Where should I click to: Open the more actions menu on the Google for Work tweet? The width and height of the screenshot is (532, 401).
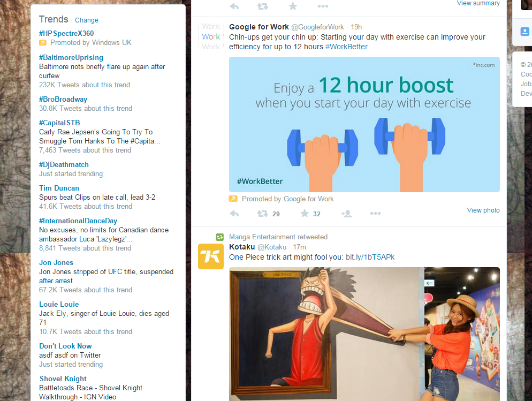coord(375,213)
